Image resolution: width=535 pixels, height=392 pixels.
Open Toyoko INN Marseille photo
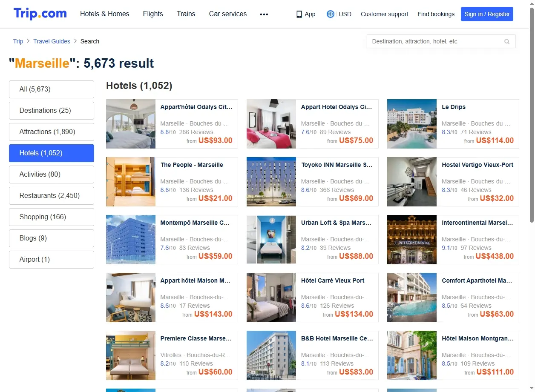271,182
